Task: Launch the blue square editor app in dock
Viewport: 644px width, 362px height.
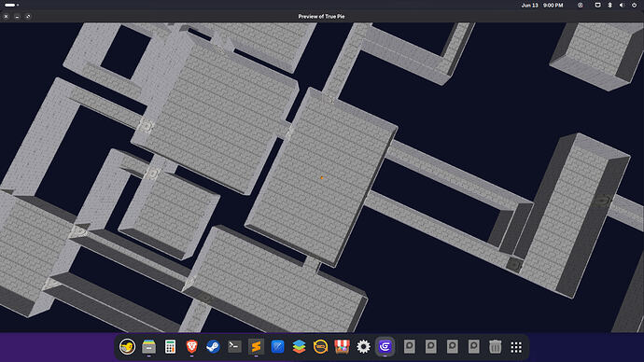Action: point(277,347)
